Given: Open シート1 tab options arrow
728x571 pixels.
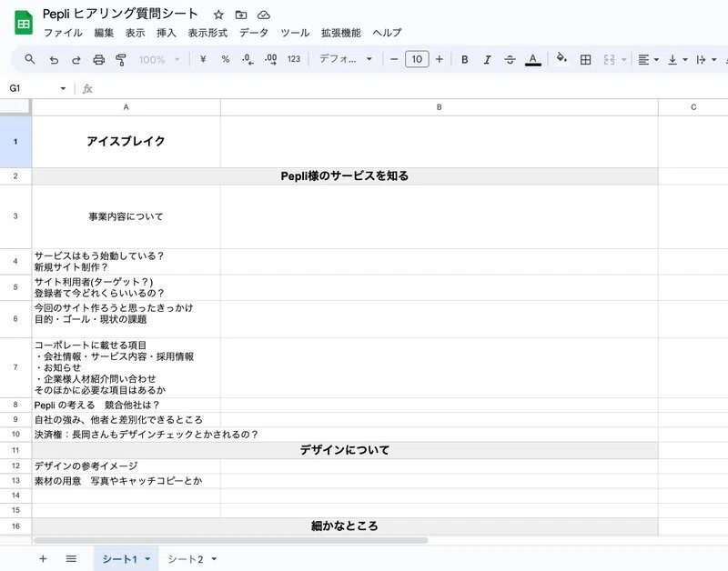Looking at the screenshot, I should [147, 559].
